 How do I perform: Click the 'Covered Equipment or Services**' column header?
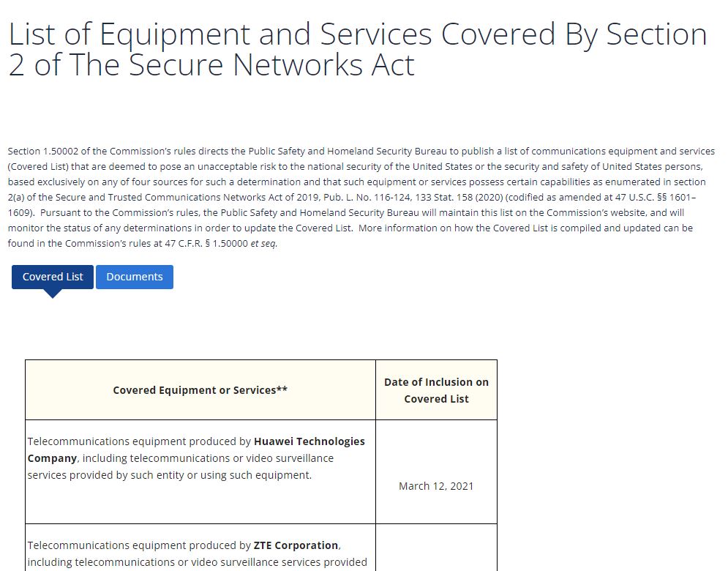(200, 390)
